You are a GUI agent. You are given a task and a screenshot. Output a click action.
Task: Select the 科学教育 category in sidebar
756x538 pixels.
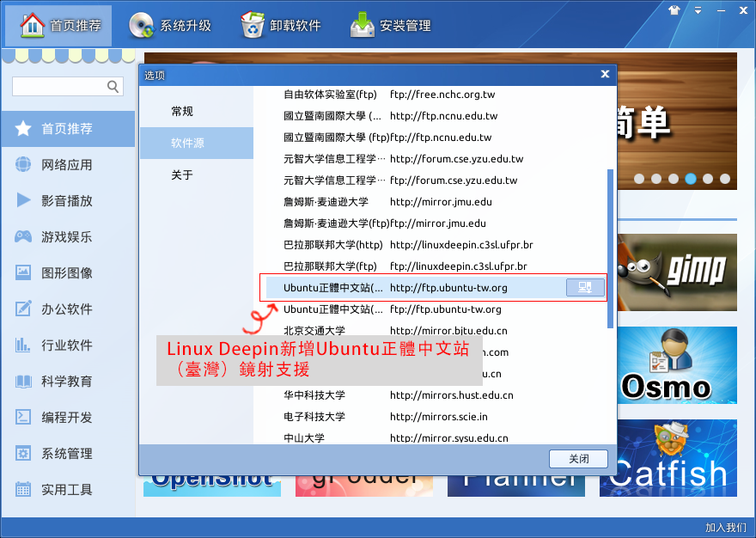tap(68, 382)
